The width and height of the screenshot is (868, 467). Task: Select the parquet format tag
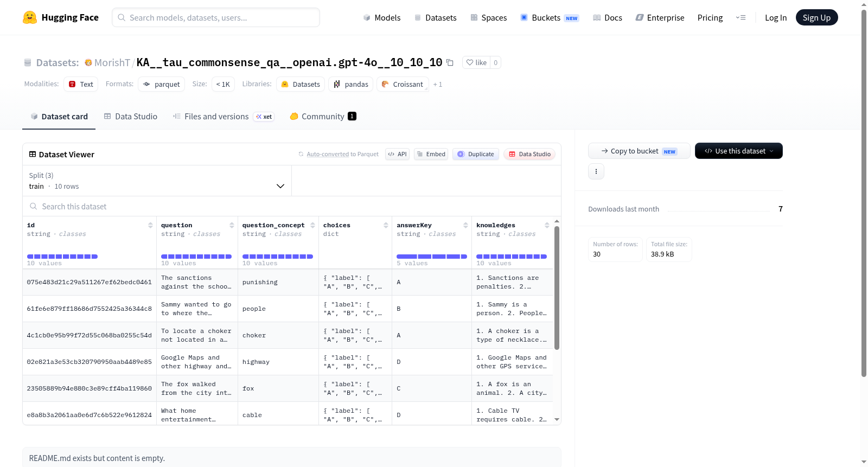pyautogui.click(x=162, y=84)
